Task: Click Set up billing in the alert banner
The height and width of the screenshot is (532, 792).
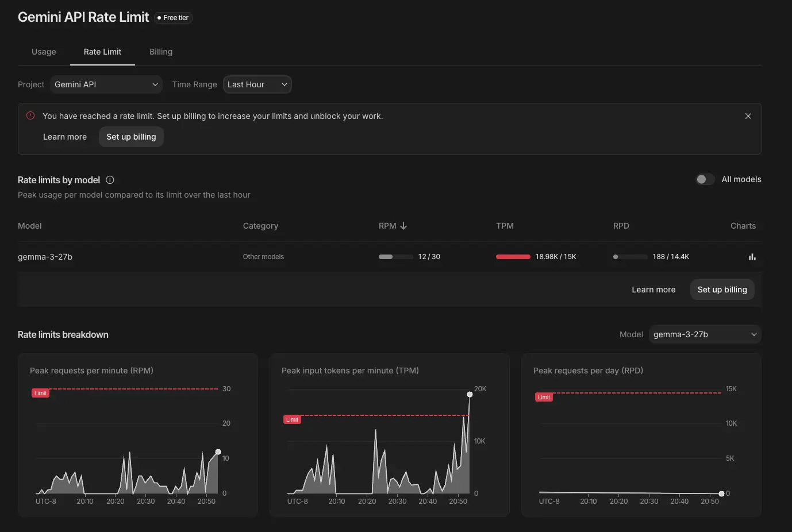Action: pyautogui.click(x=131, y=137)
